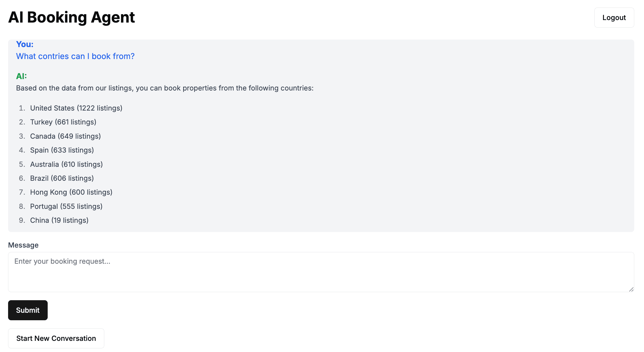Screen dimensions: 644x352
Task: Click the Portugal (555 listings) item
Action: pyautogui.click(x=66, y=206)
